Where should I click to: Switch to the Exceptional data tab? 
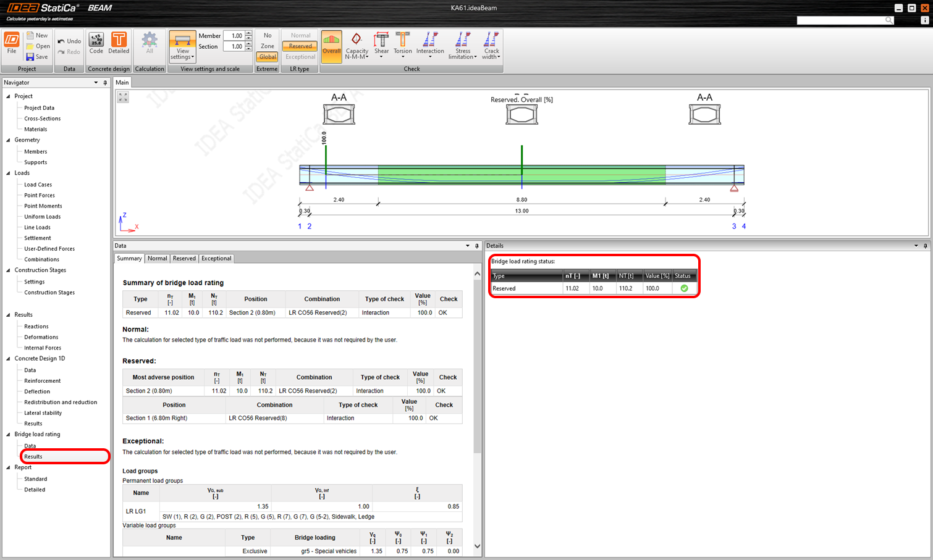[216, 259]
